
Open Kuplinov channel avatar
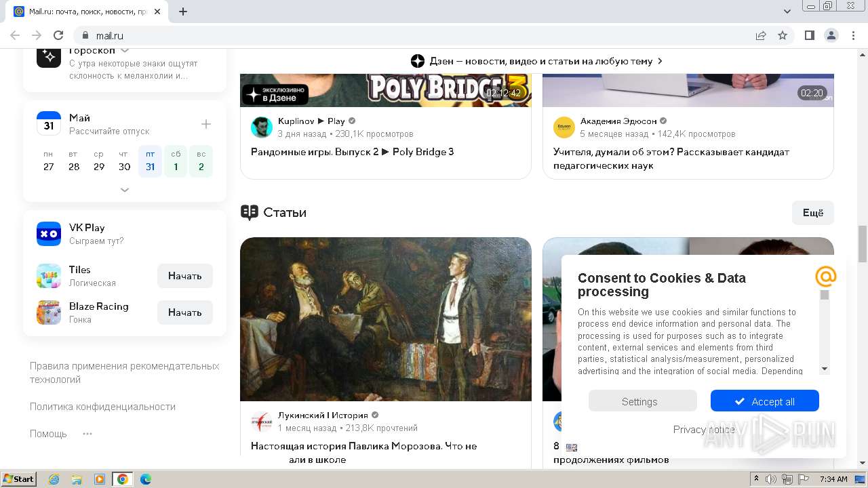262,127
